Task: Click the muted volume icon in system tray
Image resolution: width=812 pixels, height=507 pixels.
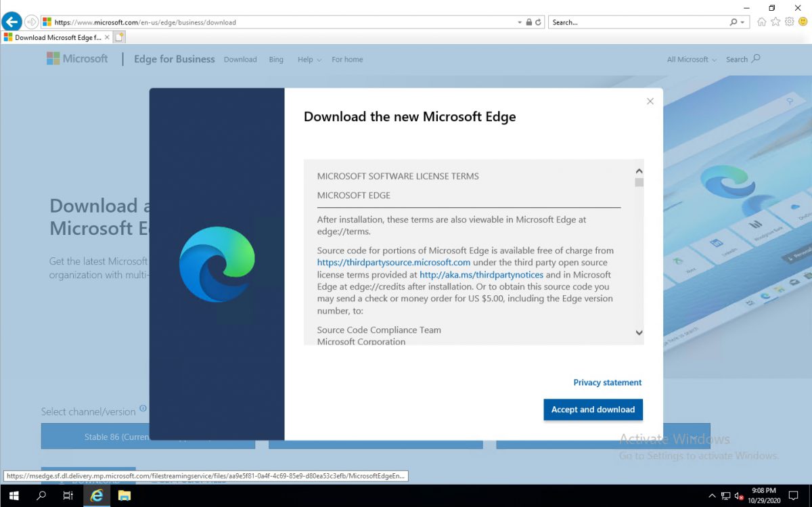Action: pyautogui.click(x=739, y=495)
